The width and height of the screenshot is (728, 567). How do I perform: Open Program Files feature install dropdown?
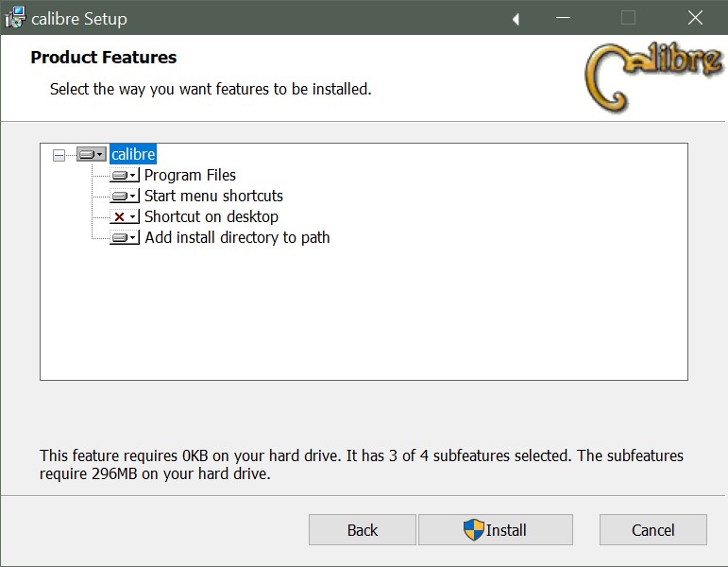pyautogui.click(x=125, y=176)
